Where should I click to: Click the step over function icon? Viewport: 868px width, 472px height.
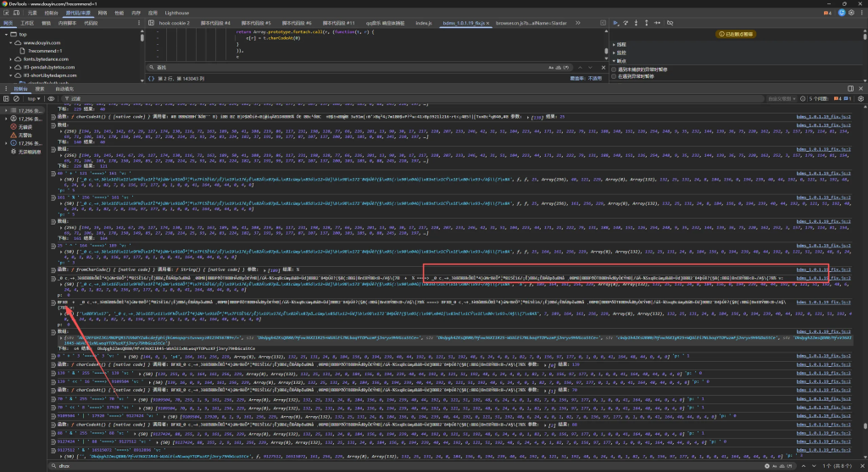click(x=627, y=23)
